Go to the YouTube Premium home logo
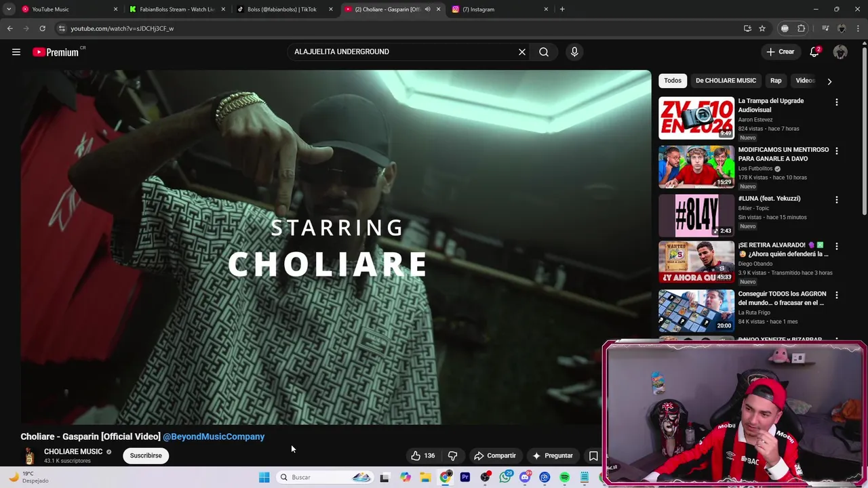Image resolution: width=868 pixels, height=488 pixels. (x=57, y=52)
